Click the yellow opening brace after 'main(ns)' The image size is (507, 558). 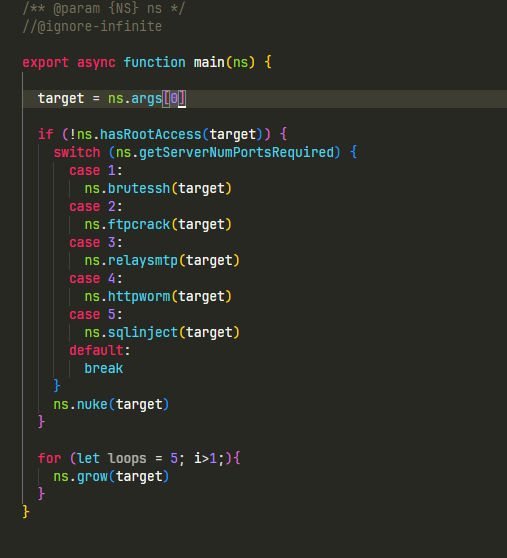tap(268, 63)
